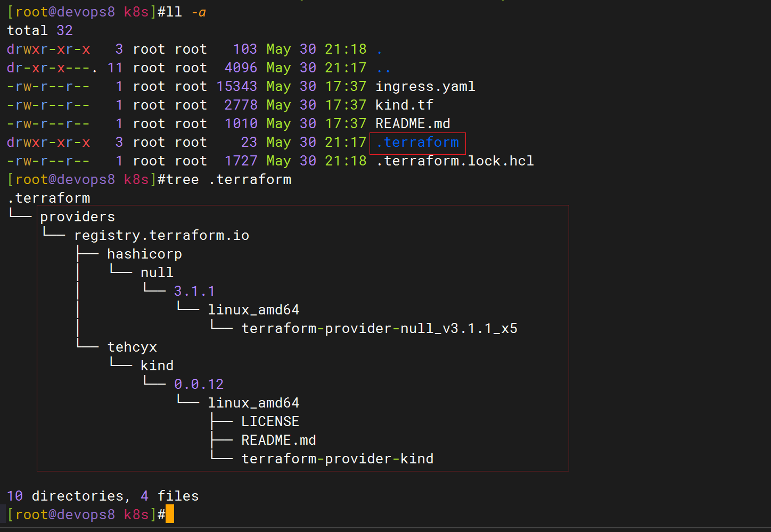The width and height of the screenshot is (771, 532).
Task: Click the file size 2778
Action: 241,105
